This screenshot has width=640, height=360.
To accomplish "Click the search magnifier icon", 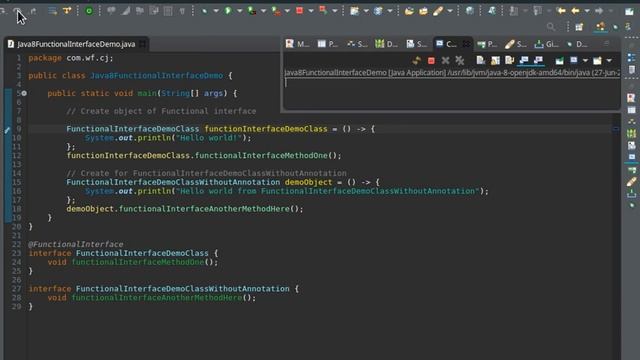I will pyautogui.click(x=551, y=27).
